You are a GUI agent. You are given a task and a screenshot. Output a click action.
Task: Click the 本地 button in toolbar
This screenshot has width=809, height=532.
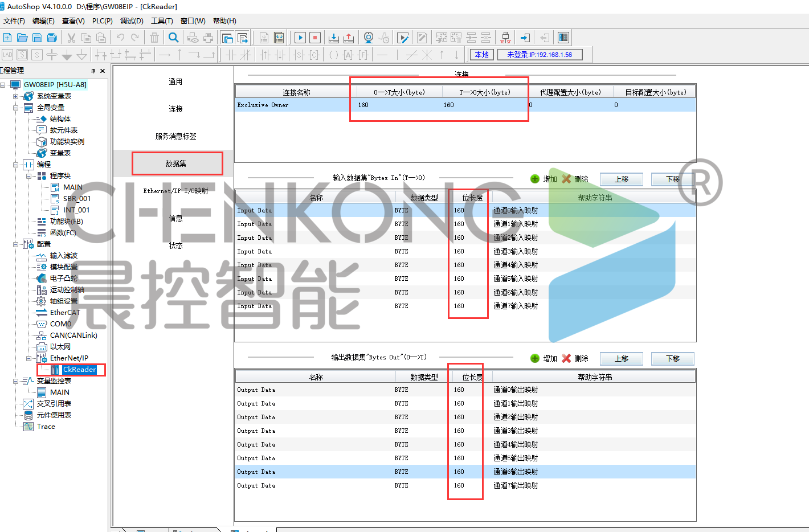[x=482, y=55]
